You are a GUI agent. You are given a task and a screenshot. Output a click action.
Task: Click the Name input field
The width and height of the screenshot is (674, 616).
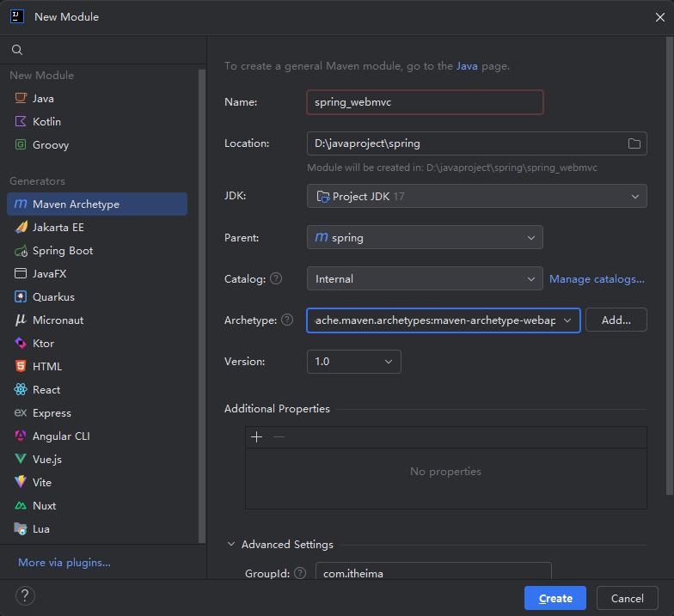[425, 102]
